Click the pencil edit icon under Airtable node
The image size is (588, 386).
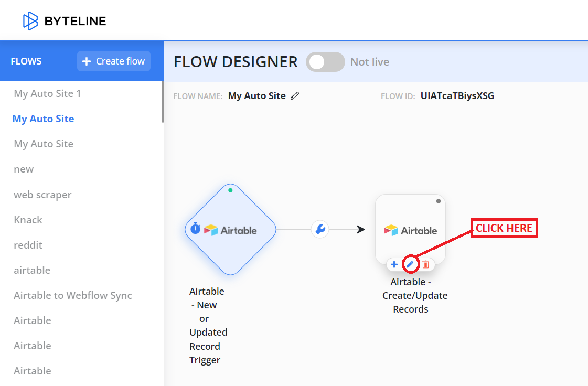(x=410, y=264)
